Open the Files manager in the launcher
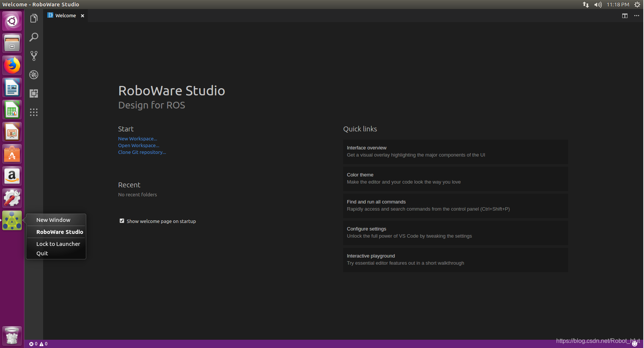The image size is (644, 348). [x=12, y=43]
